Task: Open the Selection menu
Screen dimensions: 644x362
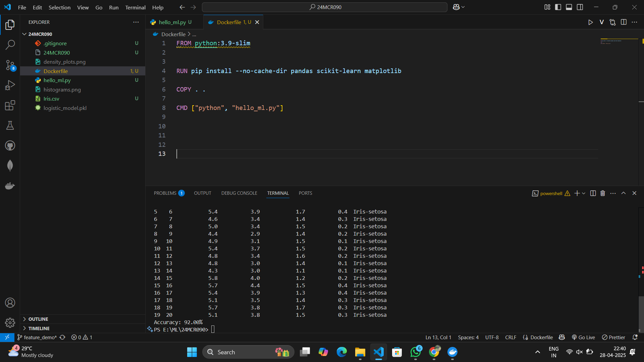Action: click(x=59, y=7)
